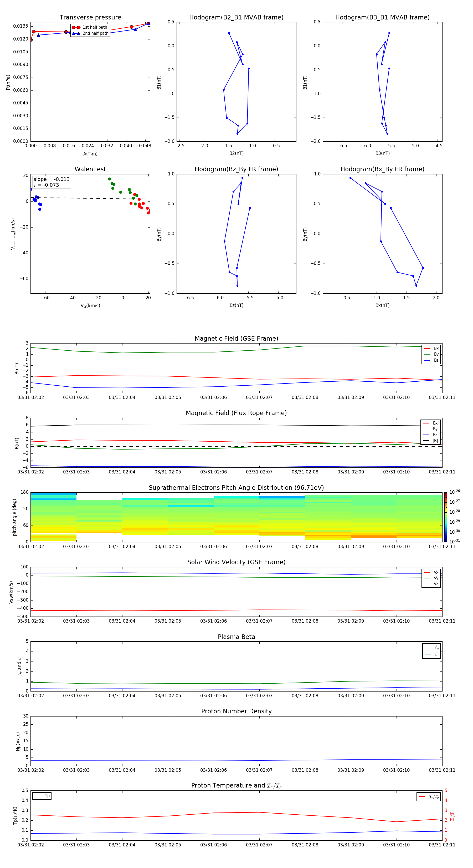Click 'Vy' in the solar wind legend
473x868 pixels.
coord(431,578)
